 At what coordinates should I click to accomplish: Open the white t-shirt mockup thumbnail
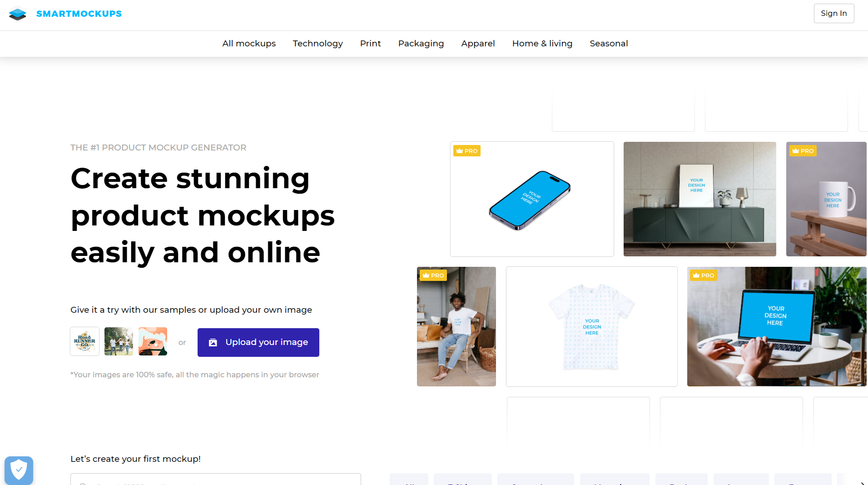592,326
